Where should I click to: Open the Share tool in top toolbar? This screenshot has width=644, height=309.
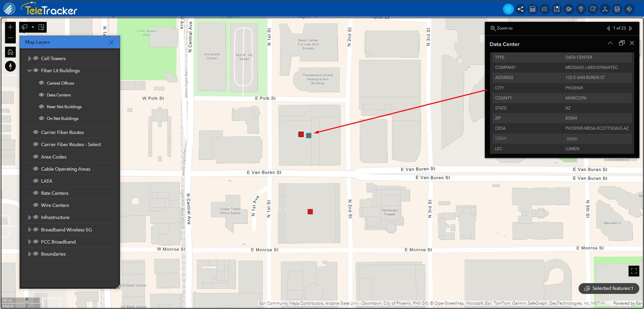pyautogui.click(x=521, y=9)
